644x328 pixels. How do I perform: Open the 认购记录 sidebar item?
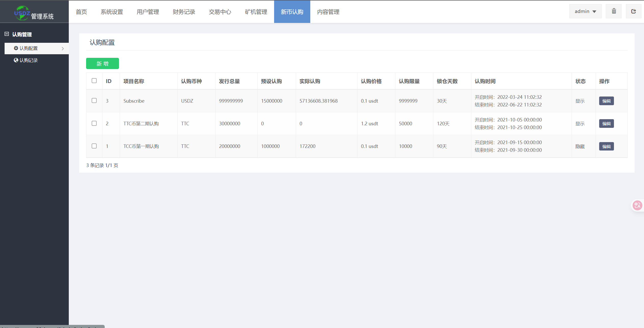pos(29,60)
